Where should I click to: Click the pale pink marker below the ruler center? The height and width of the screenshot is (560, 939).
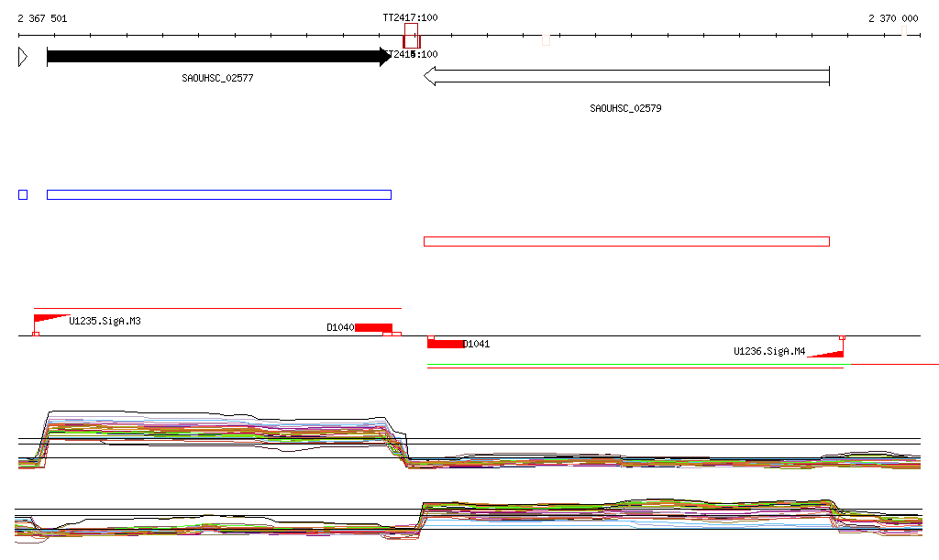[x=546, y=40]
